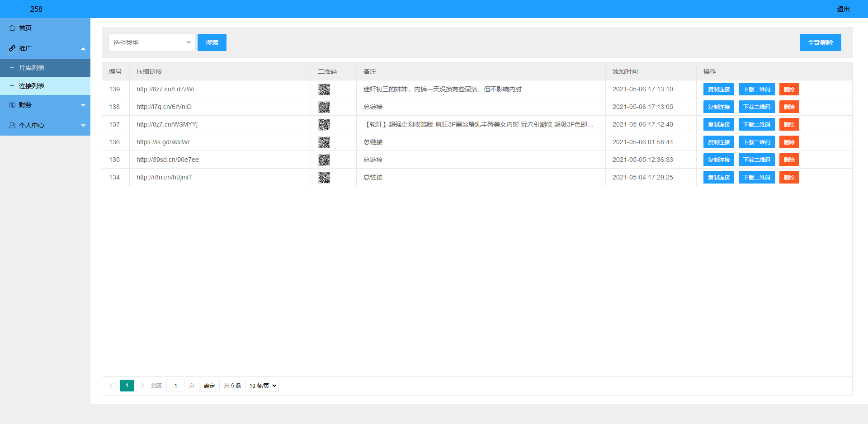This screenshot has height=424, width=868.
Task: Click 下载二维码 for row 135
Action: pyautogui.click(x=756, y=160)
